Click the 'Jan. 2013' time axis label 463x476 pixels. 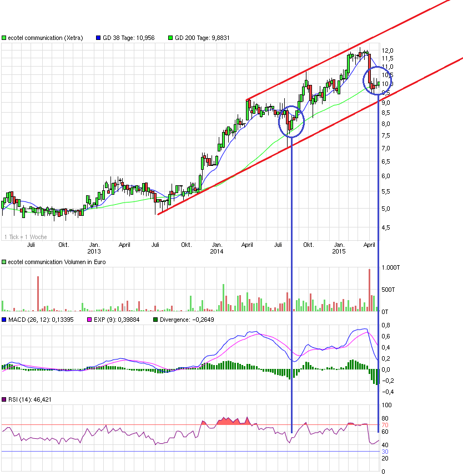(94, 248)
